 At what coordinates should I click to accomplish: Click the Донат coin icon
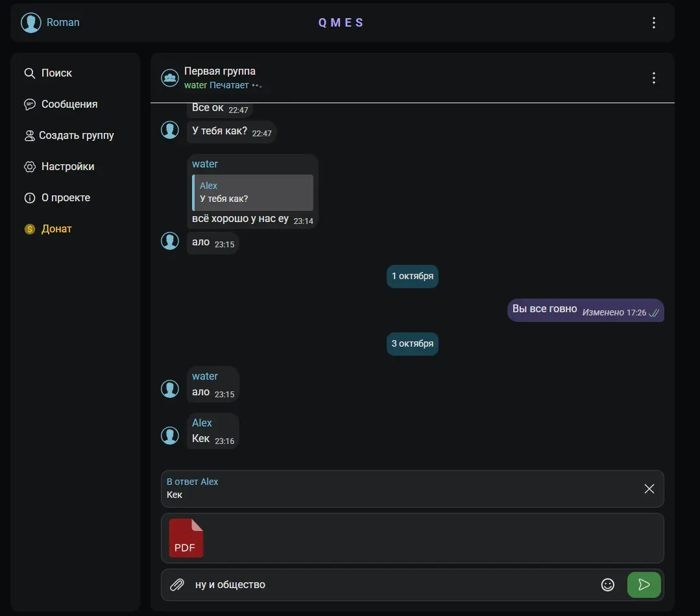[x=29, y=229]
